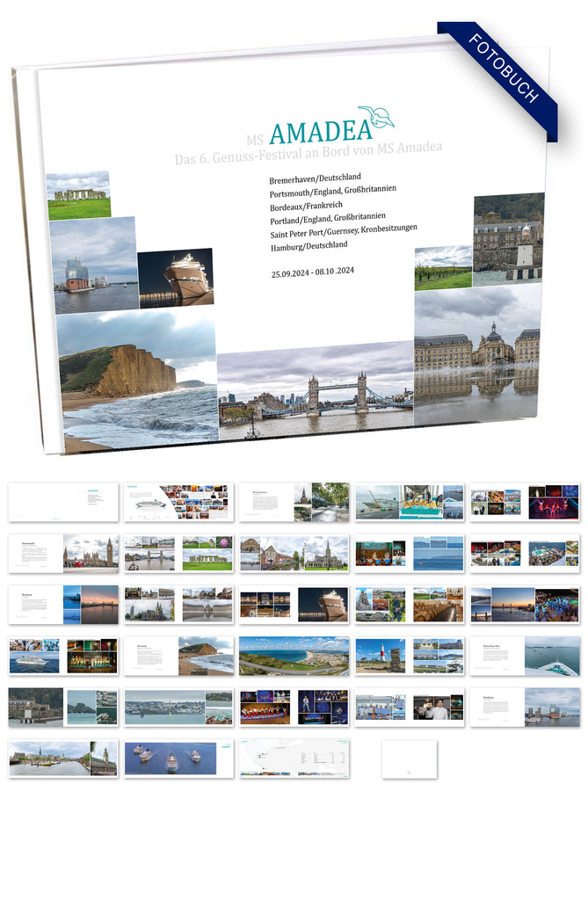Open the grapes and wine barrels spread

tap(410, 605)
